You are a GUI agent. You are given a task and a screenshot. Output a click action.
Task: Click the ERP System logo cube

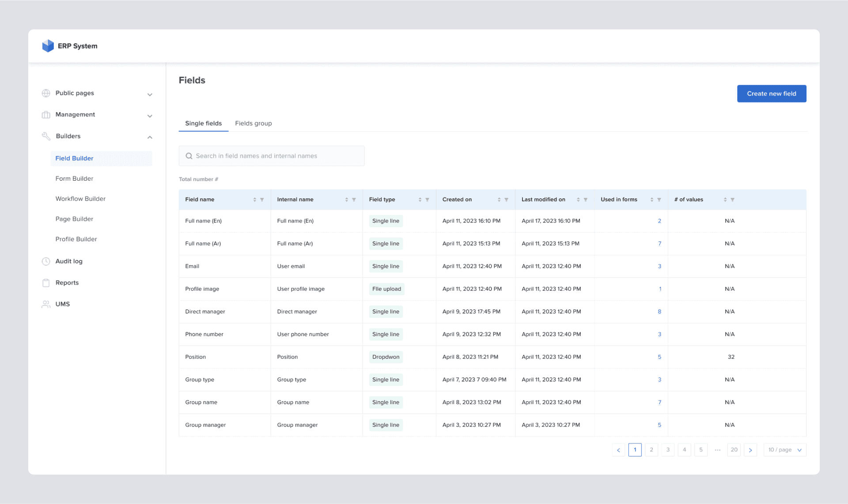[48, 45]
